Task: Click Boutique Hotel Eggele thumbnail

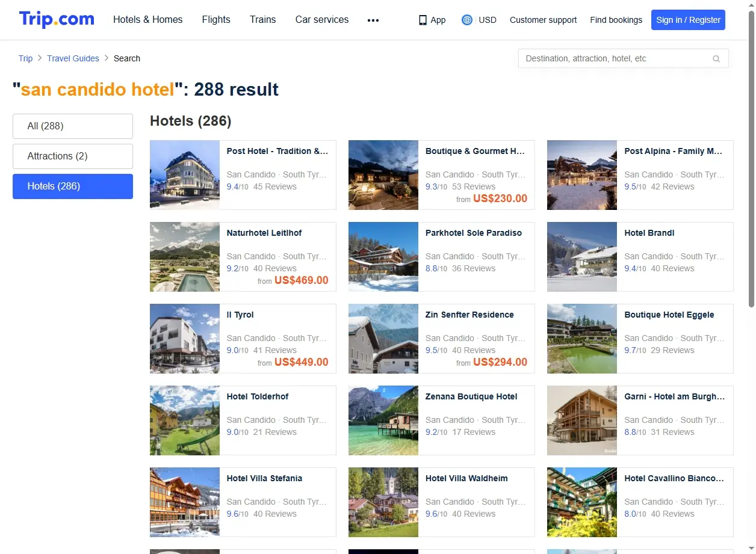Action: click(582, 339)
